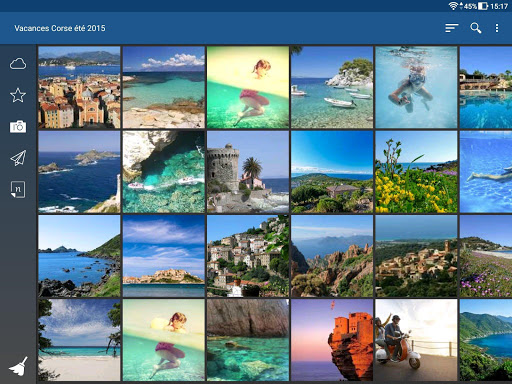Open the stone tower with palm photo
The image size is (512, 384).
(x=248, y=172)
